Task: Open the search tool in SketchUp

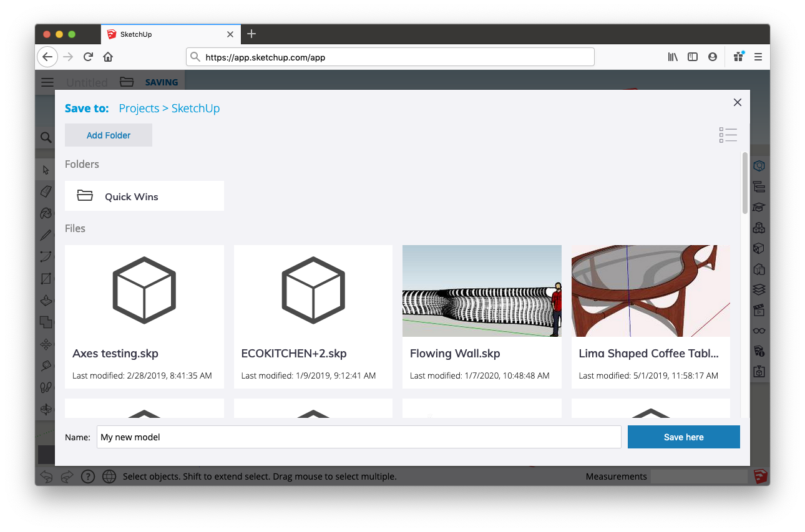Action: coord(46,137)
